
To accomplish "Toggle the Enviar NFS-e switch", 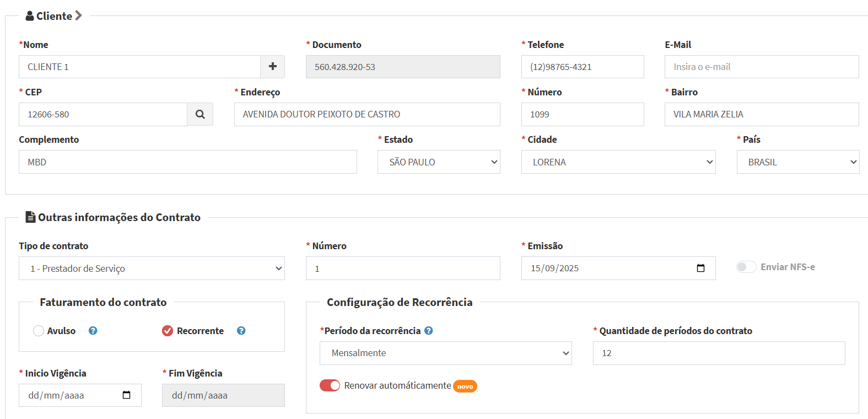I will tap(746, 267).
